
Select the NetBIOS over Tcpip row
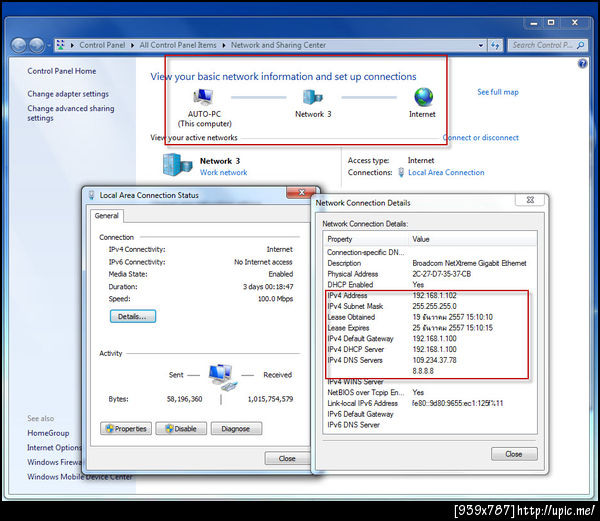(x=430, y=392)
